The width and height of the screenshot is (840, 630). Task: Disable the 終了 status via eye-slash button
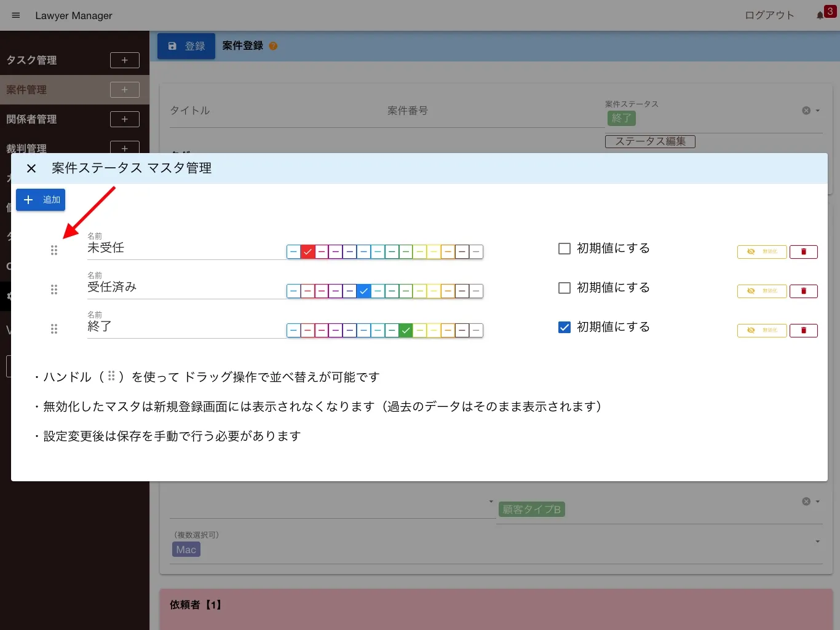[762, 330]
